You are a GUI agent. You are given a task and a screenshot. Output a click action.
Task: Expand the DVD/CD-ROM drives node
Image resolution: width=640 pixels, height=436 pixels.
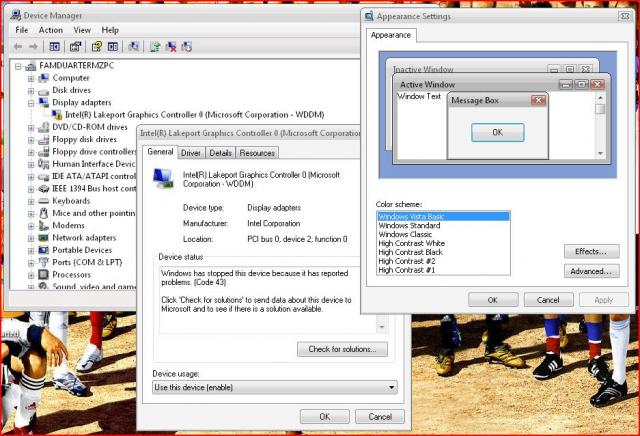pos(31,127)
